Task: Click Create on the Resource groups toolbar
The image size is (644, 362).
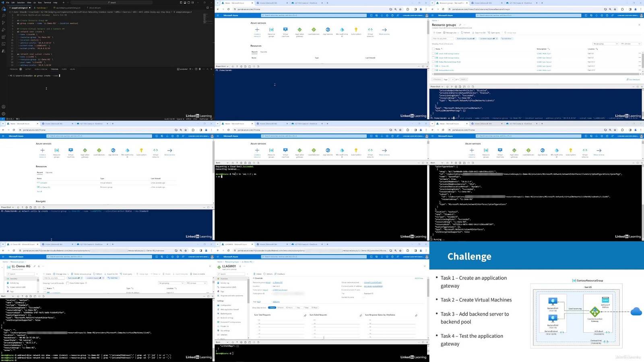Action: [x=438, y=33]
